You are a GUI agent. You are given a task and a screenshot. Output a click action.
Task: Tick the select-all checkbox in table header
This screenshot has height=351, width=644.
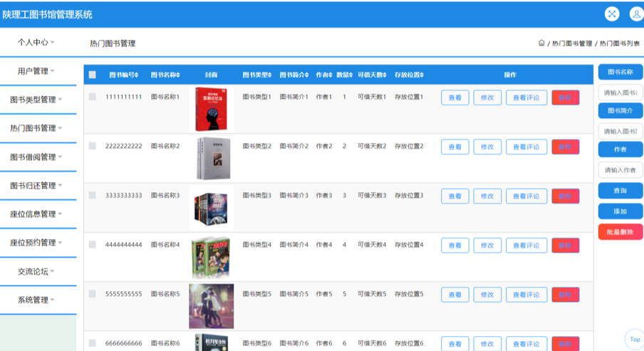point(93,75)
